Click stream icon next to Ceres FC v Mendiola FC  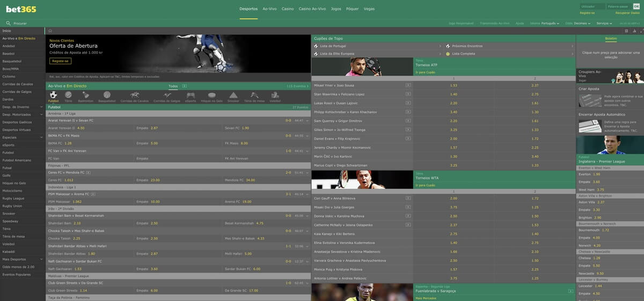(x=88, y=172)
